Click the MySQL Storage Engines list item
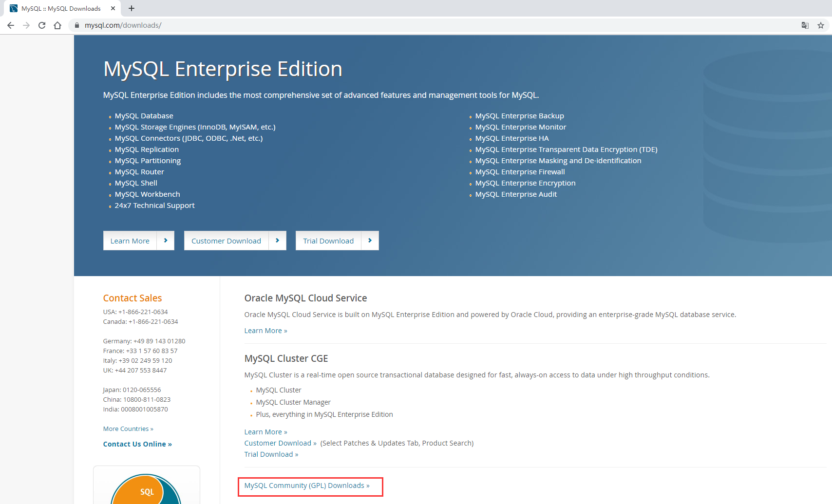Viewport: 832px width, 504px height. tap(195, 127)
